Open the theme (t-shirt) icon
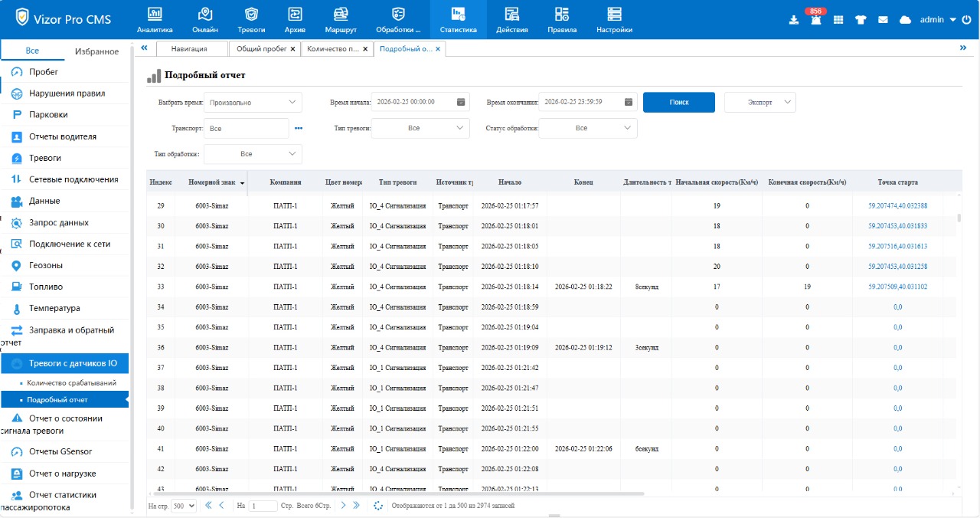 [861, 20]
